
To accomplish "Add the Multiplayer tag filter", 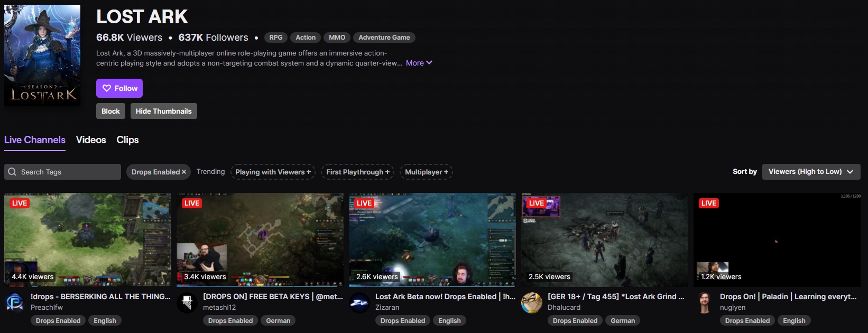I will click(426, 172).
